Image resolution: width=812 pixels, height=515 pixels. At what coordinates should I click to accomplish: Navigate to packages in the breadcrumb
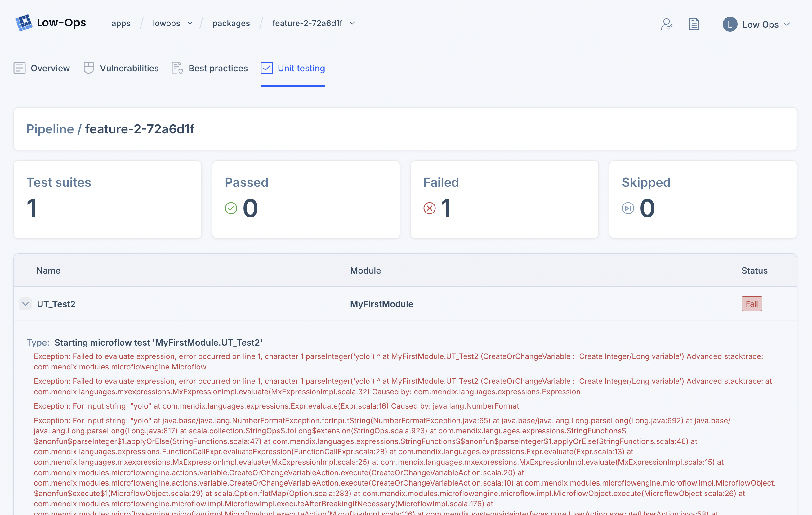[x=231, y=23]
